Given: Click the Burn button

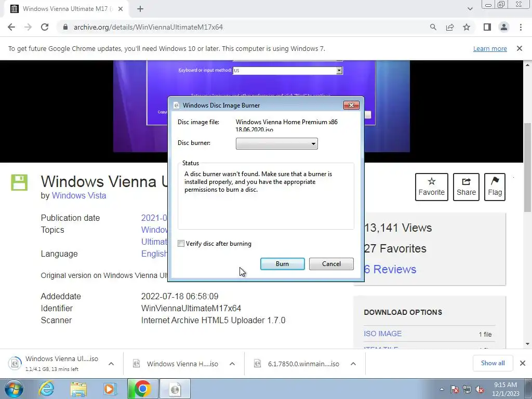Looking at the screenshot, I should tap(282, 263).
